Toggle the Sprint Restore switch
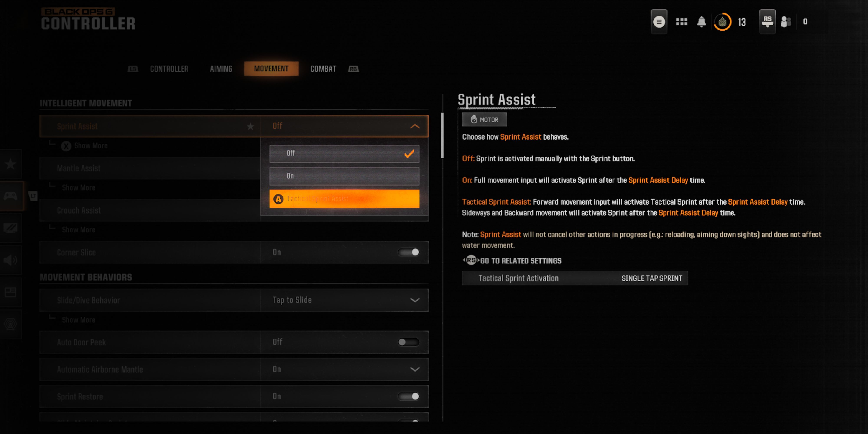This screenshot has height=434, width=868. 408,396
